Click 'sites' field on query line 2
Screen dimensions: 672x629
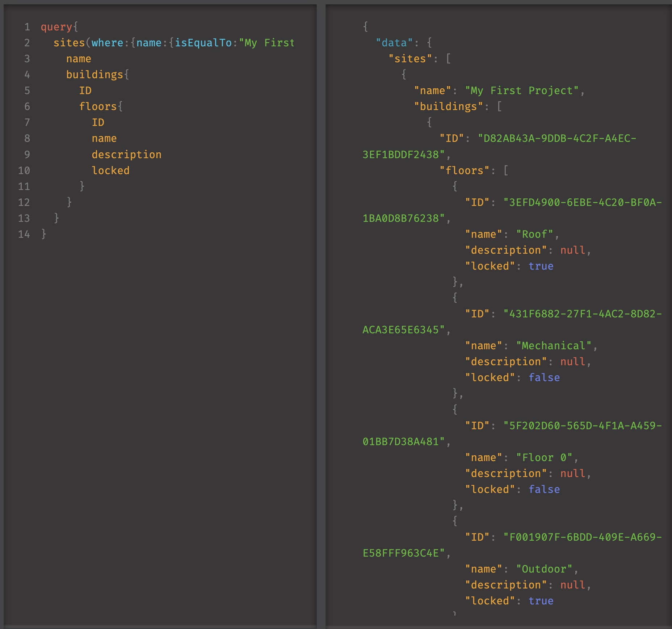pos(69,43)
